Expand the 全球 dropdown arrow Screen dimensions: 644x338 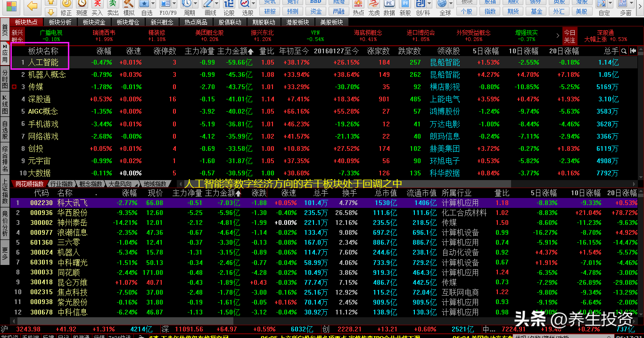pos(452,5)
